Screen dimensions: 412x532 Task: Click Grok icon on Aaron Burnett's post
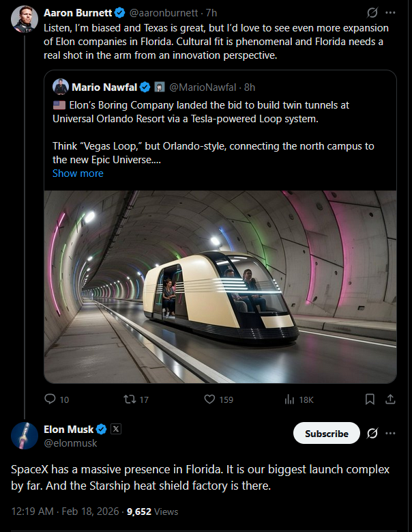pyautogui.click(x=372, y=13)
